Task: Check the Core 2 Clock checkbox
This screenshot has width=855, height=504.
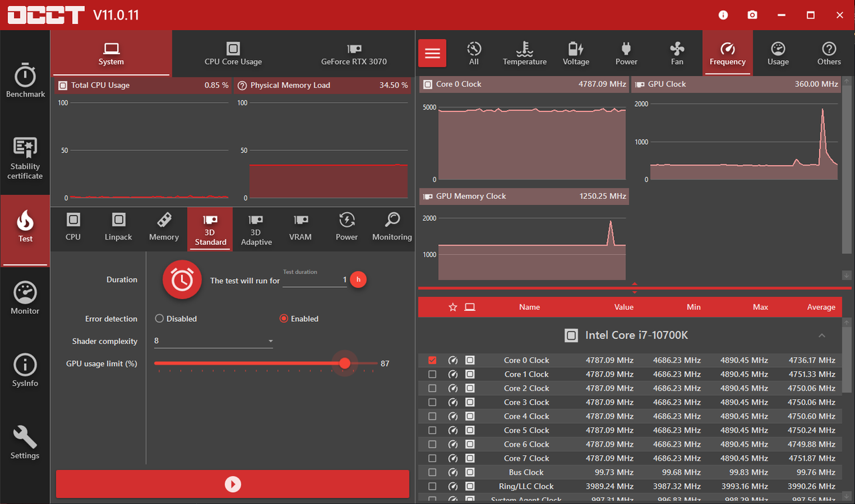Action: 432,388
